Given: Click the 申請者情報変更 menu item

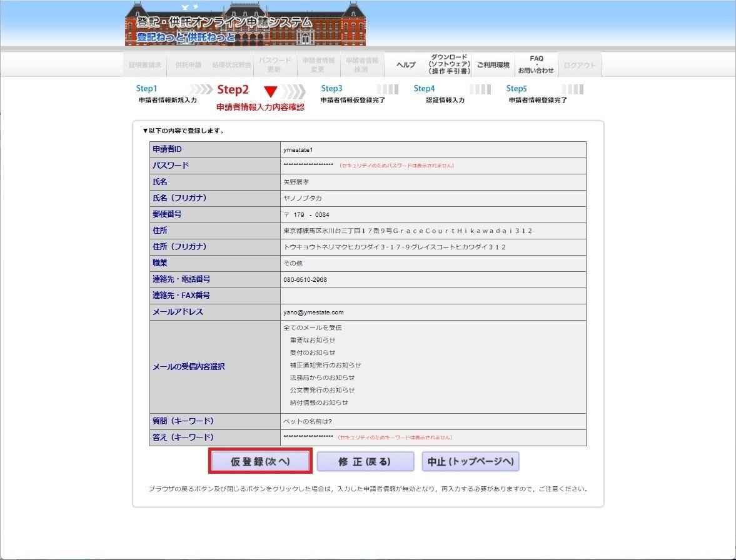Looking at the screenshot, I should click(x=318, y=65).
